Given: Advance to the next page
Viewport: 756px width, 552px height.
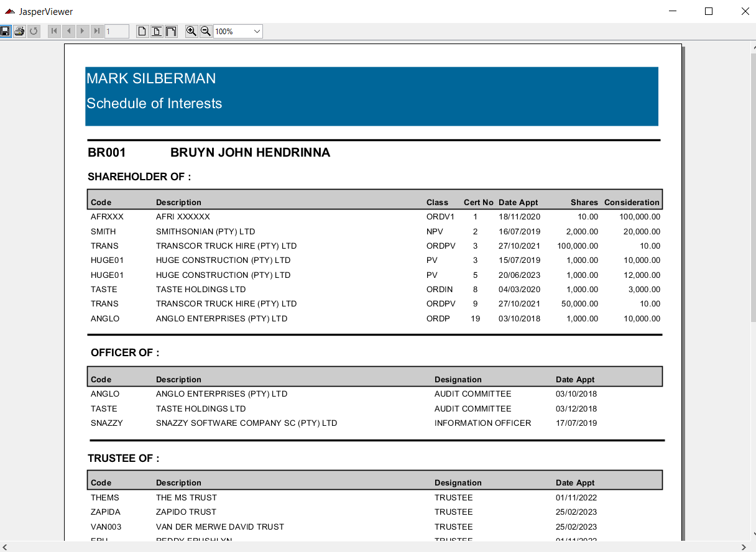Looking at the screenshot, I should 83,31.
